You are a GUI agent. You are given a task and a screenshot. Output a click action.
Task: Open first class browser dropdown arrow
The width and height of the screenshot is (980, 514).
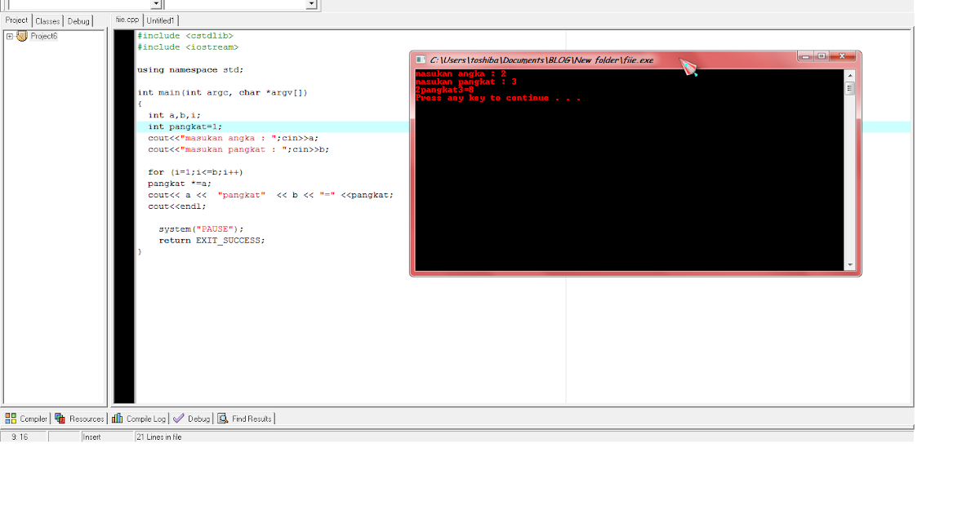click(x=156, y=4)
